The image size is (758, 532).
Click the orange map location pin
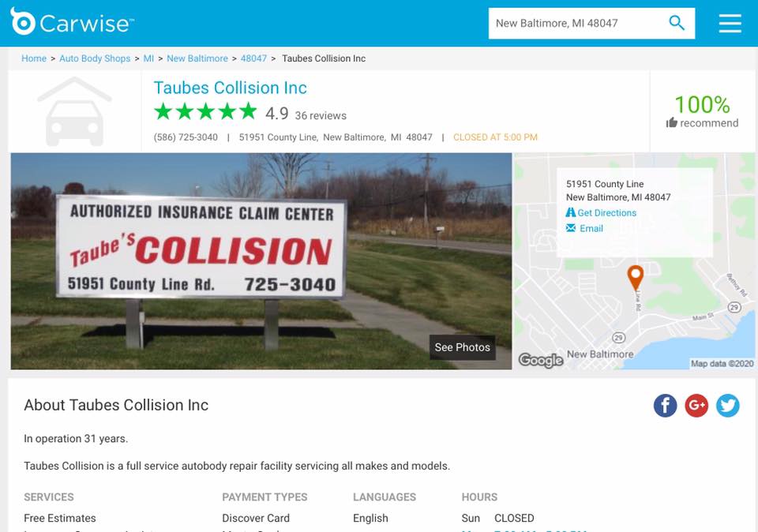coord(635,277)
